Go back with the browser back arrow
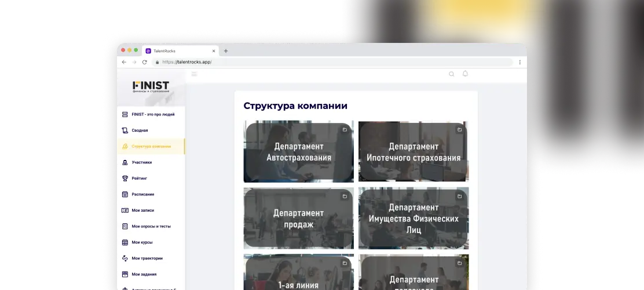The width and height of the screenshot is (644, 290). point(124,62)
